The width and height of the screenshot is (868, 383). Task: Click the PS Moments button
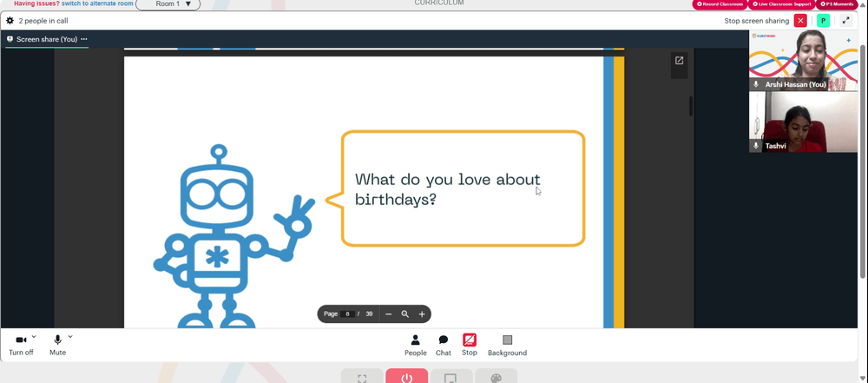(837, 3)
